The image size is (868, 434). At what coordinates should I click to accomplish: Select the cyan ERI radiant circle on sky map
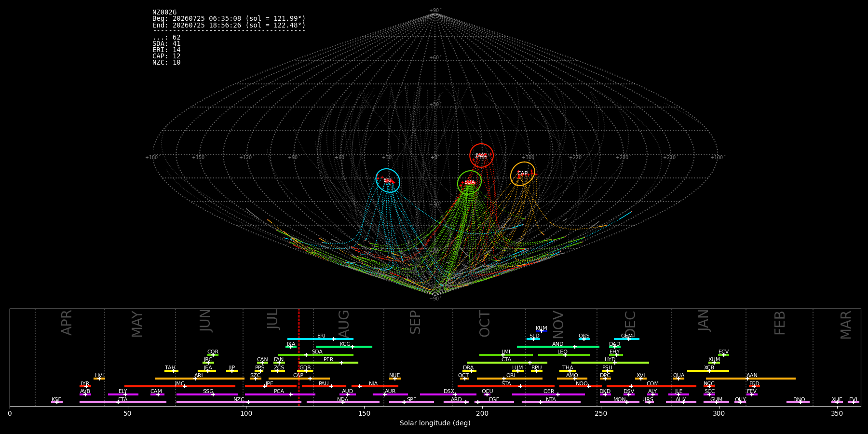coord(388,180)
